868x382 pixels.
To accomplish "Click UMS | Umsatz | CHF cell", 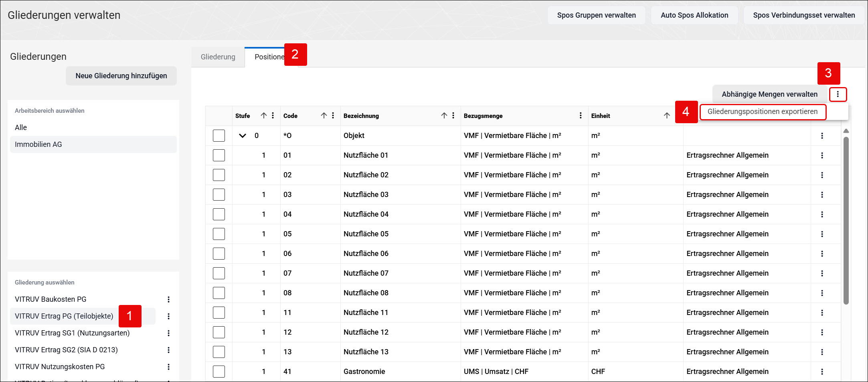I will [x=524, y=372].
